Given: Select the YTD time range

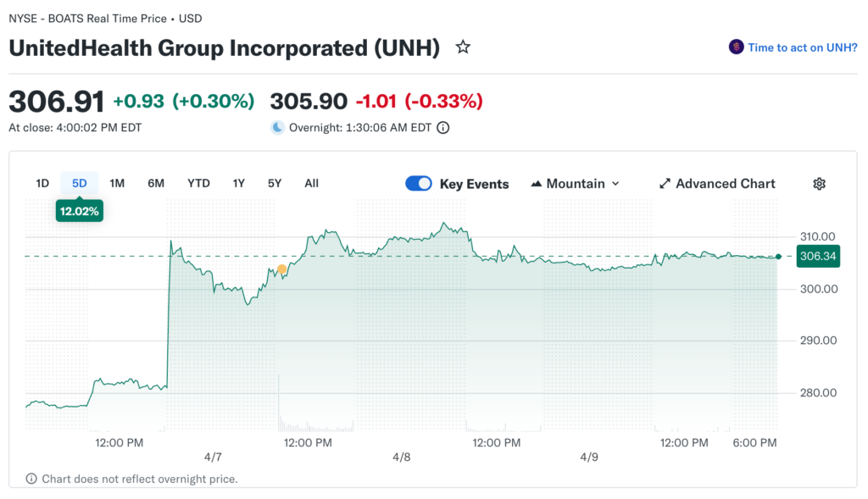Looking at the screenshot, I should coord(198,183).
